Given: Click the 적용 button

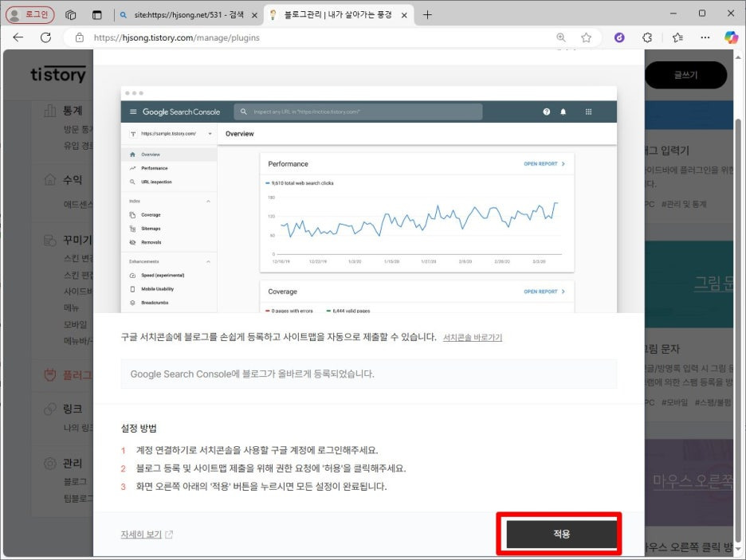Looking at the screenshot, I should pyautogui.click(x=561, y=534).
